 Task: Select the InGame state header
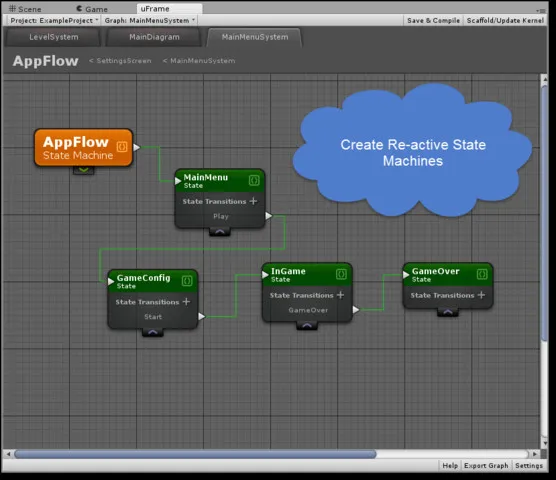(x=307, y=274)
